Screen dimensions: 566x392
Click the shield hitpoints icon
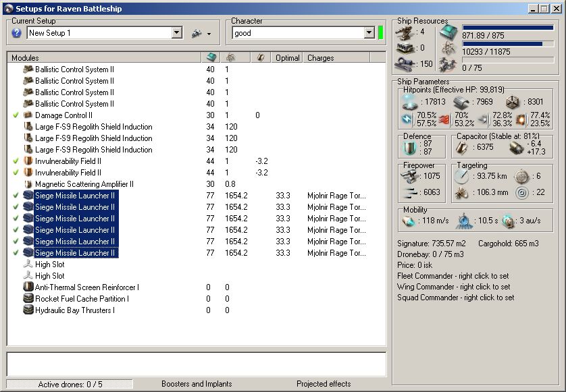pyautogui.click(x=409, y=102)
